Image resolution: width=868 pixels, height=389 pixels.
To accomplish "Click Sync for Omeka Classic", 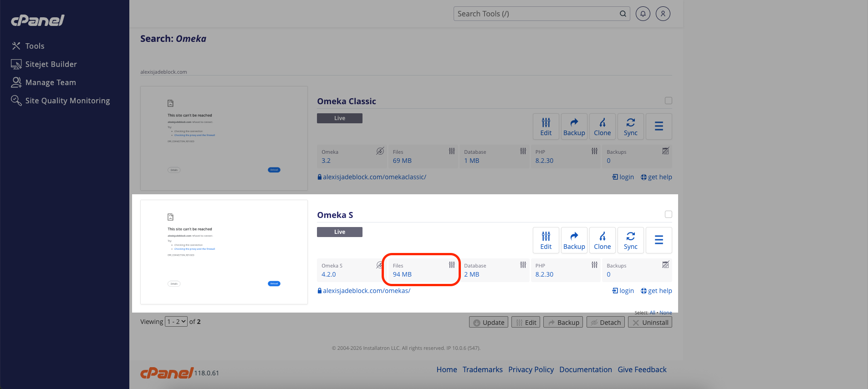I will [x=631, y=126].
